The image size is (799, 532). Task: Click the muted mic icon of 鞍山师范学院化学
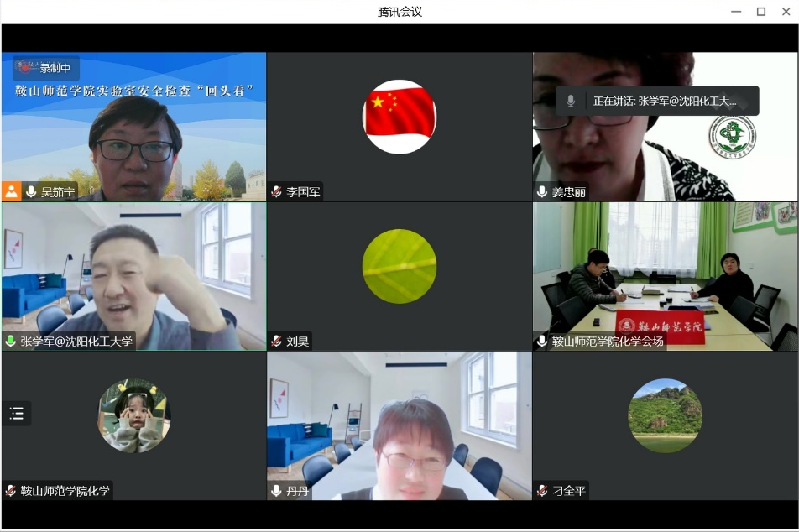pyautogui.click(x=11, y=491)
